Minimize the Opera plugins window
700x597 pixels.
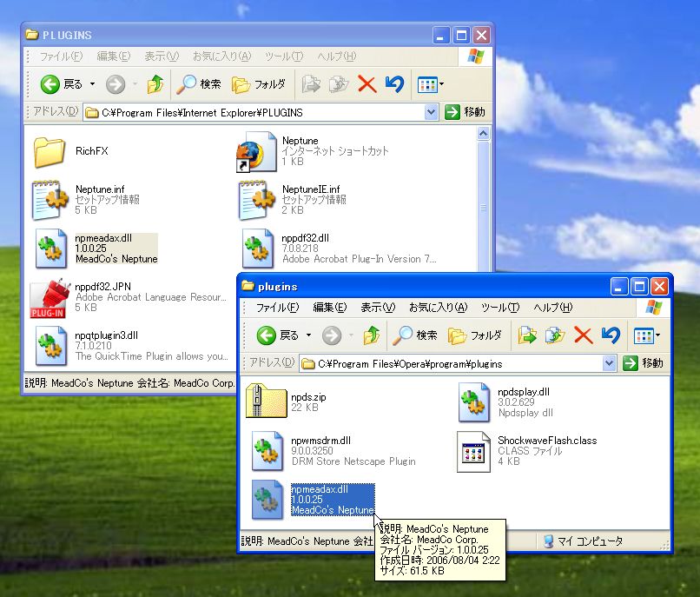618,287
